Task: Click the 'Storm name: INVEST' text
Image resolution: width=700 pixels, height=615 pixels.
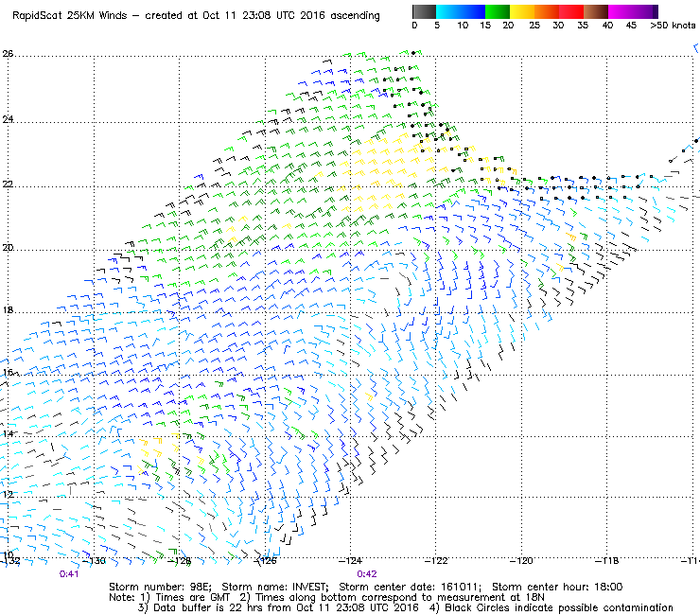Action: pyautogui.click(x=275, y=587)
